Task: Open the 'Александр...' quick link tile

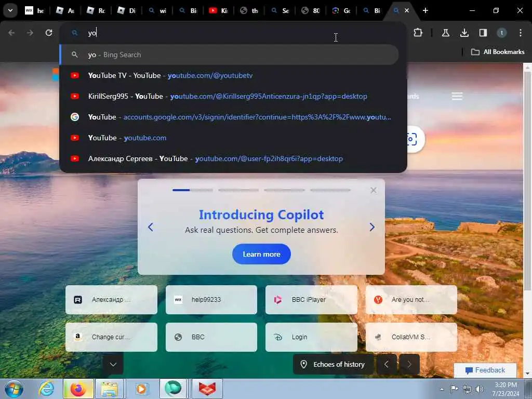Action: tap(111, 300)
